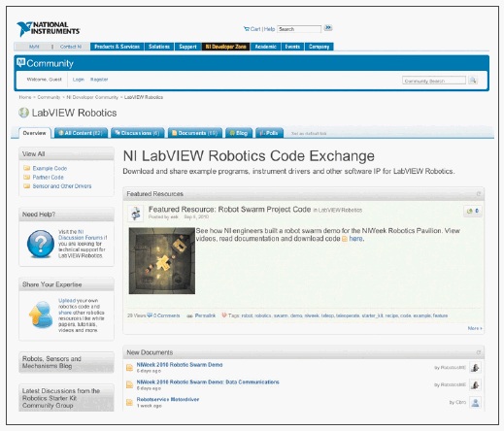Switch to the Discussions tab

[x=138, y=133]
